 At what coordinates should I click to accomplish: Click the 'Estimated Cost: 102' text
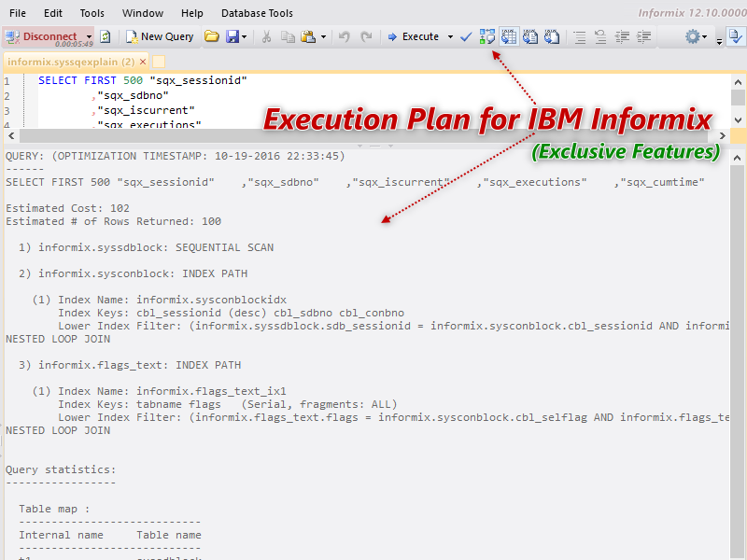67,208
